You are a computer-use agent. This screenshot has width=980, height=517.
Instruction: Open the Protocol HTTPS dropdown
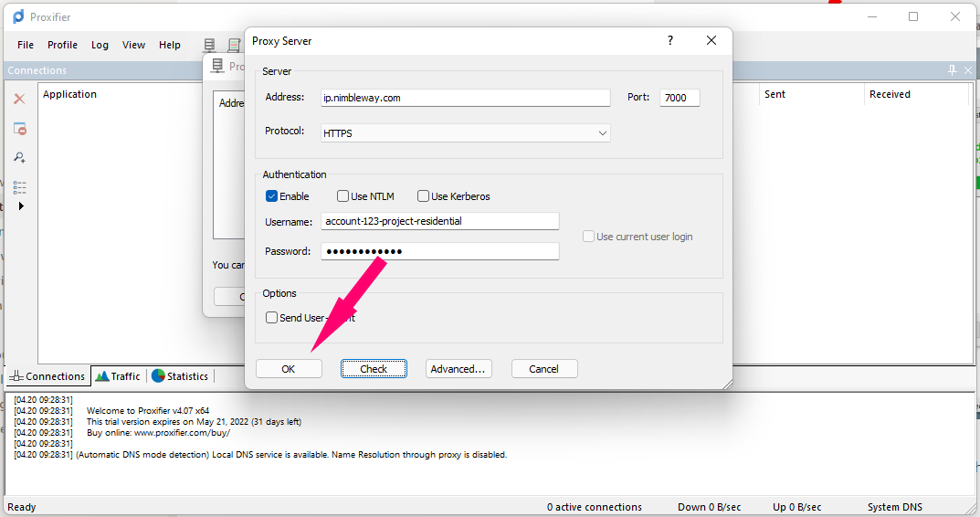[x=466, y=133]
